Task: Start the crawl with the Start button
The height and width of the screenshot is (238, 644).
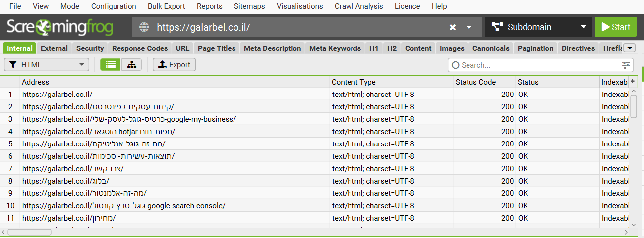Action: (616, 27)
